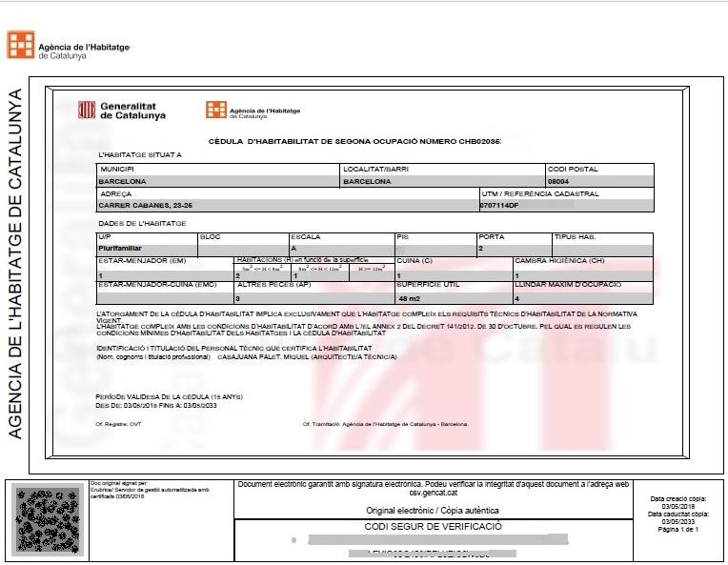Click the U/P value 'Plurifamiliar'
The image size is (728, 565).
point(120,249)
